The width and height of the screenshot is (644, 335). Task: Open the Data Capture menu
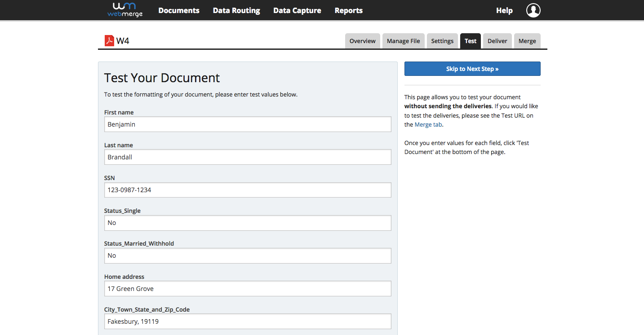coord(297,10)
